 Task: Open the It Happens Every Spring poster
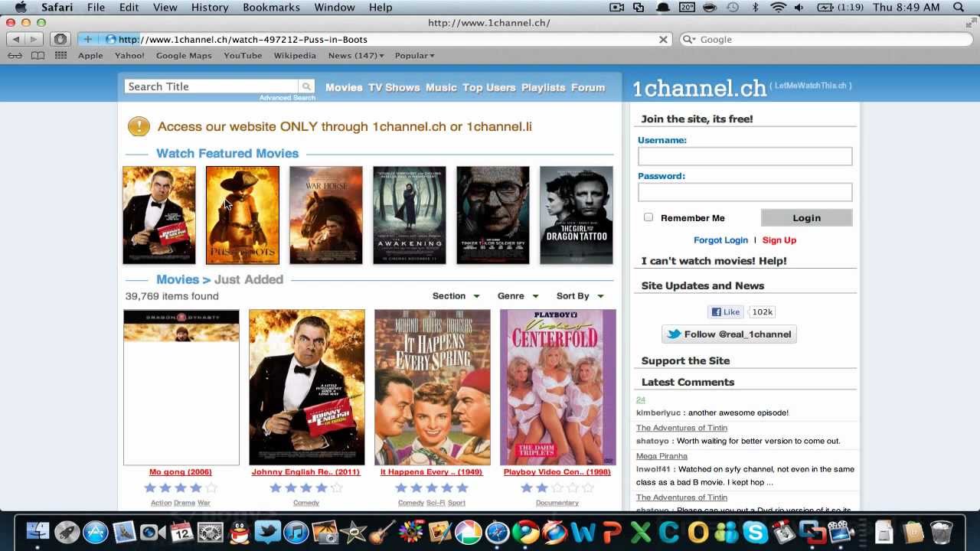pyautogui.click(x=433, y=387)
